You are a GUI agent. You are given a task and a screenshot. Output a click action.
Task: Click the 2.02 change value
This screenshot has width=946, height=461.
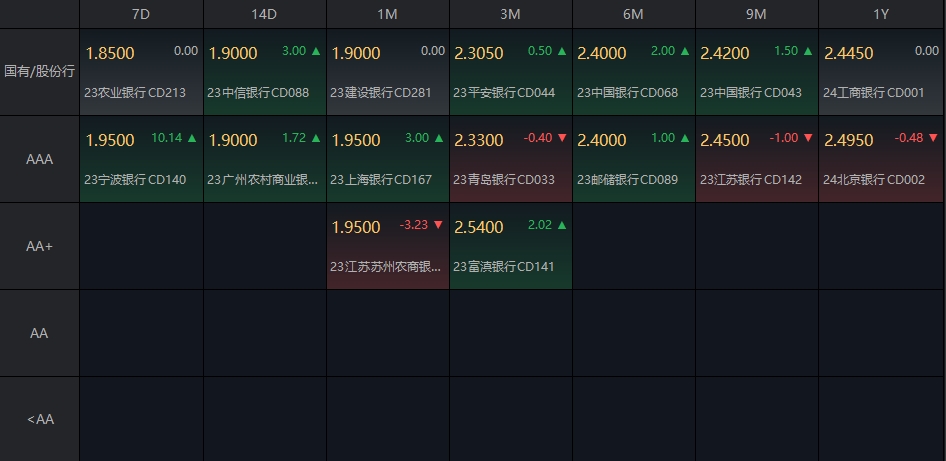[x=540, y=224]
